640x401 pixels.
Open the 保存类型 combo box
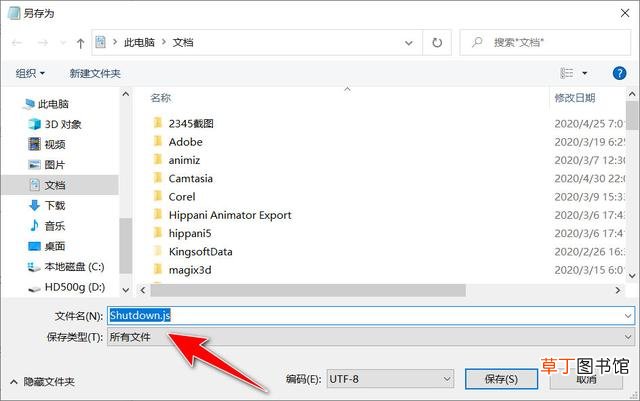point(371,337)
